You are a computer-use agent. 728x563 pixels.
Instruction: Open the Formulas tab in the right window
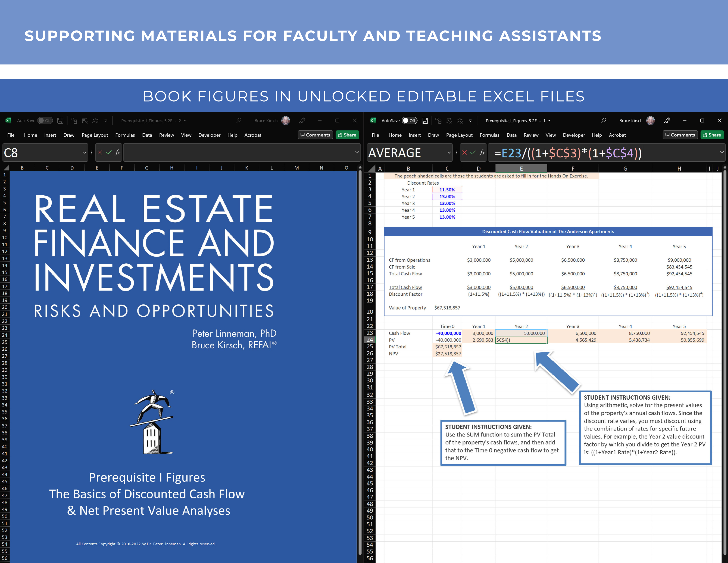click(489, 135)
